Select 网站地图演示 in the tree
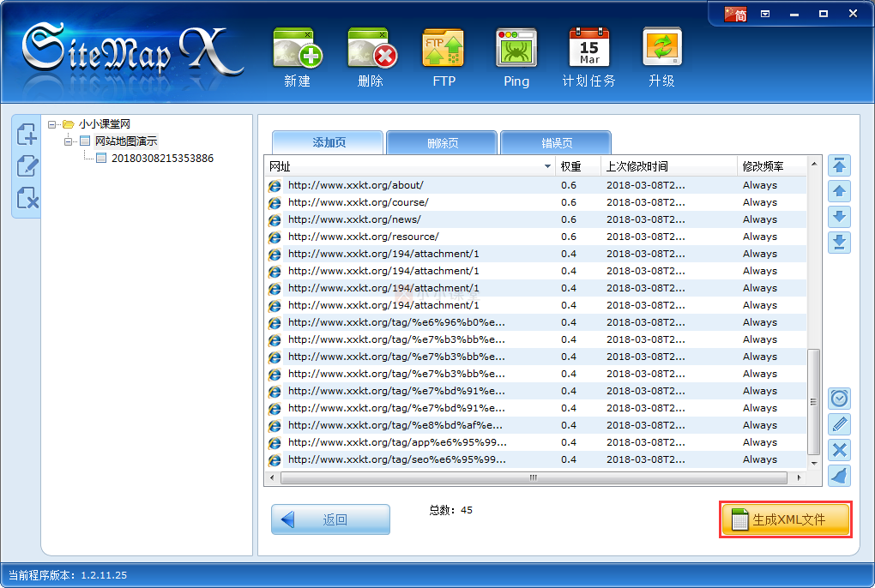875x588 pixels. pyautogui.click(x=126, y=141)
